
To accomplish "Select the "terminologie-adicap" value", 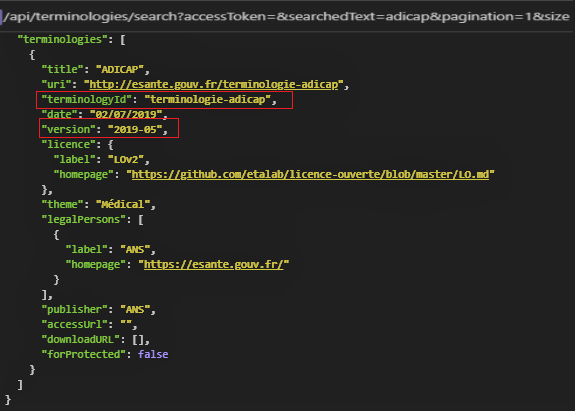I will (208, 100).
